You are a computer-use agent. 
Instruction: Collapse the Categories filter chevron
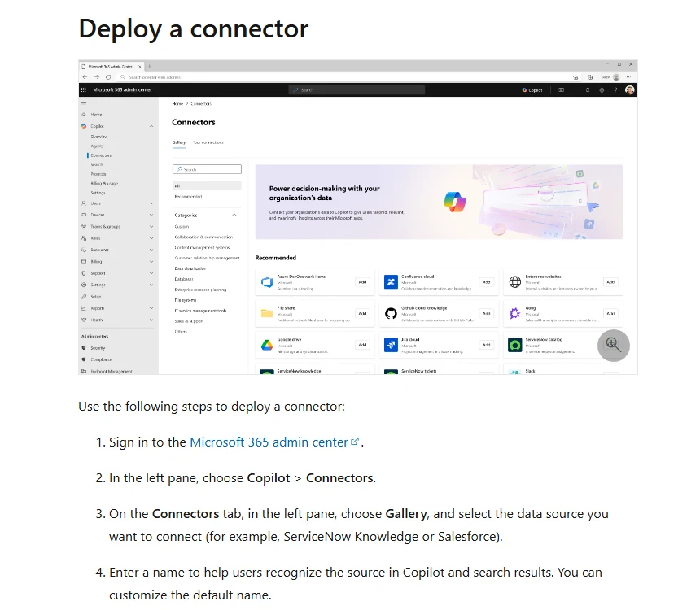pyautogui.click(x=234, y=215)
